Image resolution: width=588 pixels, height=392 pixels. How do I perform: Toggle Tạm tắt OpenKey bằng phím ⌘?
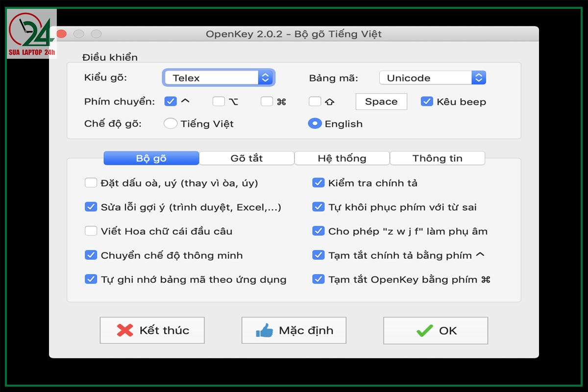coord(318,279)
